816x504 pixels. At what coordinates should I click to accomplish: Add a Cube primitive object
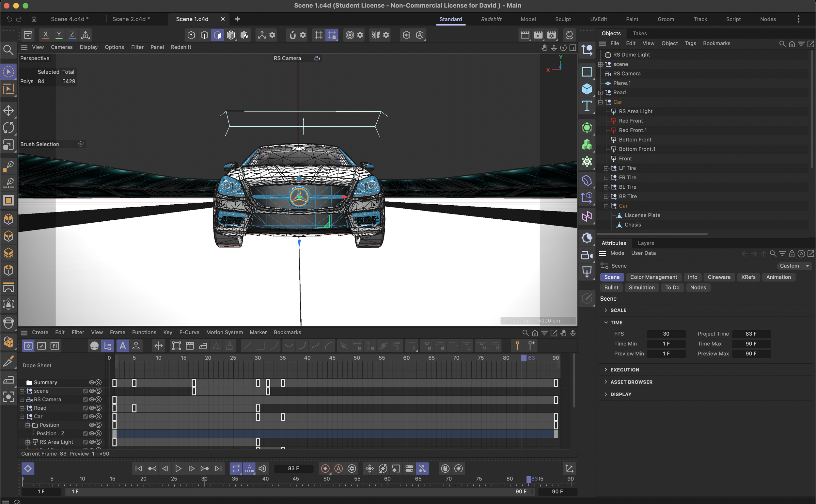pos(587,89)
